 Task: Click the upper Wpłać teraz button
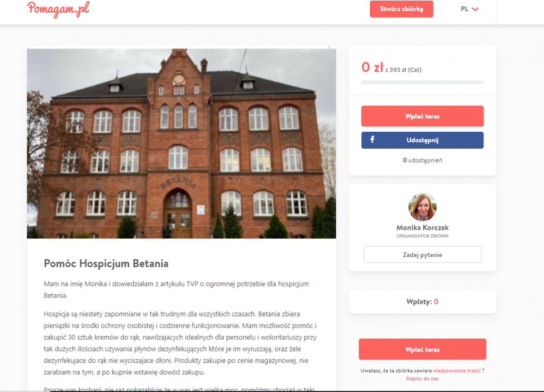coord(422,116)
